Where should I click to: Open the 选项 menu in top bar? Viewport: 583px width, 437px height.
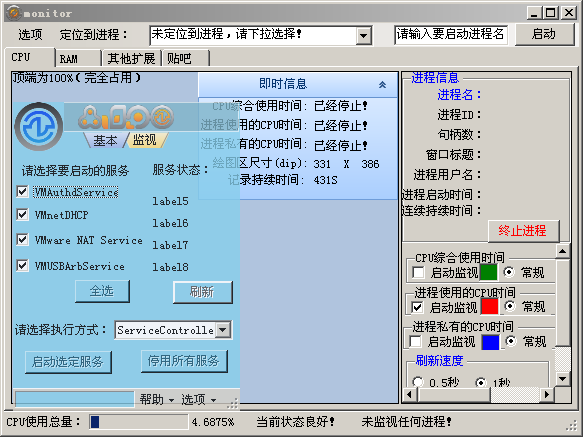click(x=30, y=35)
